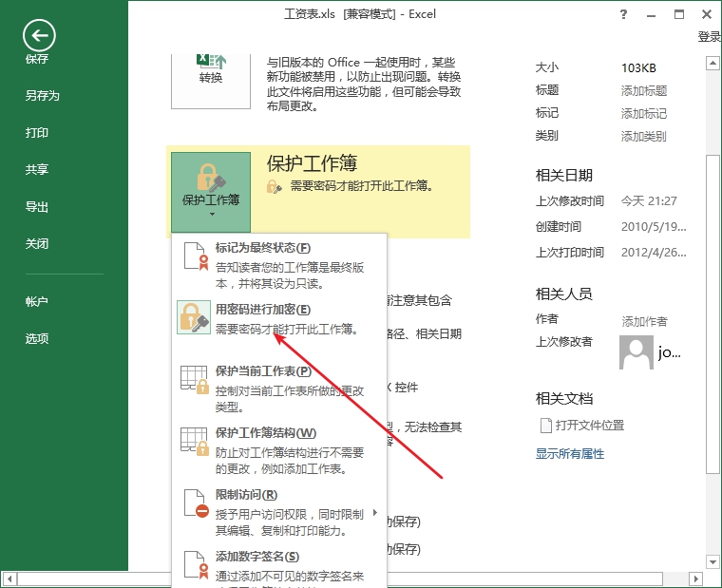Click the 保护工作簿 lock and key button
Image resolution: width=722 pixels, height=588 pixels.
point(211,192)
